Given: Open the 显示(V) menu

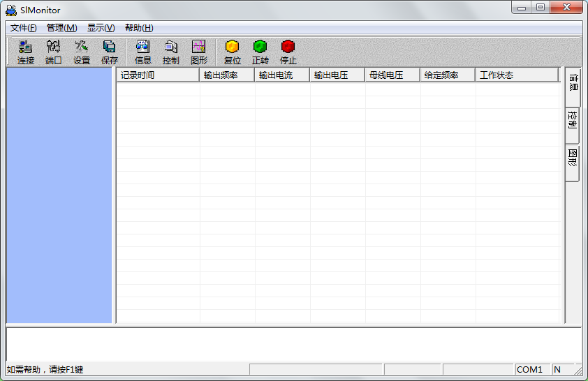Looking at the screenshot, I should 101,28.
